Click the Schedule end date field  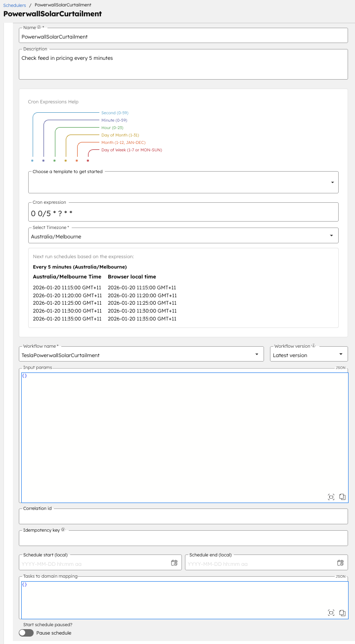[266, 563]
